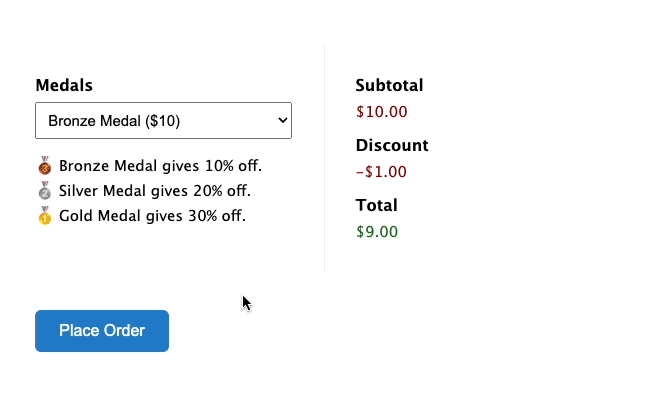Viewport: 660px width, 400px height.
Task: Click the '10% off.' figure in the Bronze line
Action: click(234, 166)
